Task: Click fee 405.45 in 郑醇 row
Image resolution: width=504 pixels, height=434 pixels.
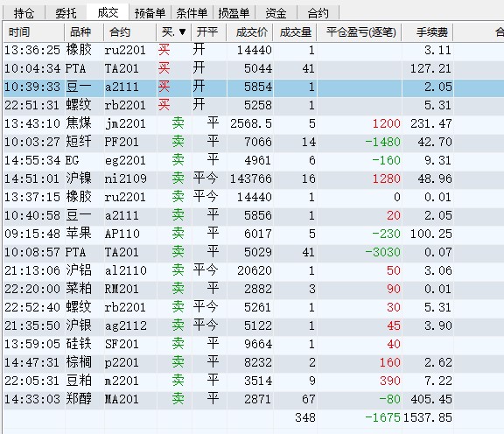Action: coord(431,399)
